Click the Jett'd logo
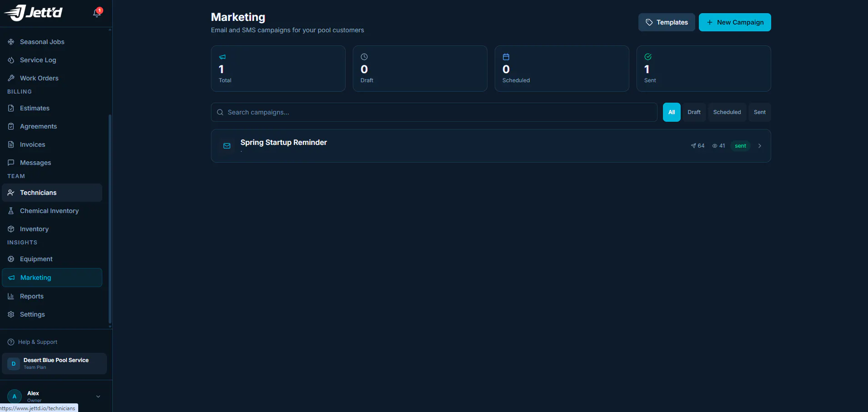The height and width of the screenshot is (412, 868). point(33,12)
